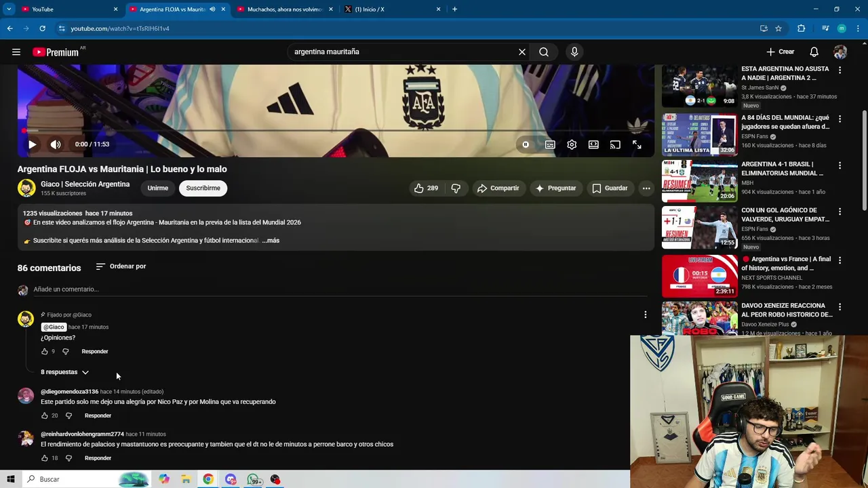868x488 pixels.
Task: Open Giaco | Selección Argentina channel link
Action: click(85, 184)
